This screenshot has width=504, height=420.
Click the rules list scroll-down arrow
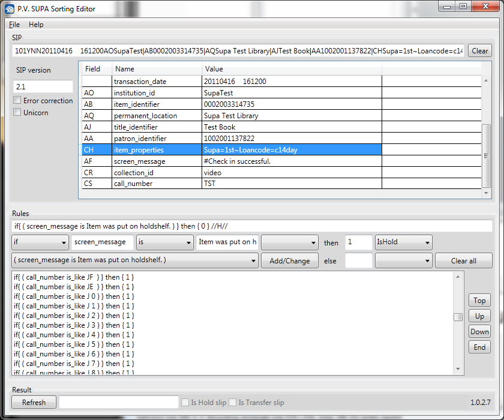tap(458, 369)
